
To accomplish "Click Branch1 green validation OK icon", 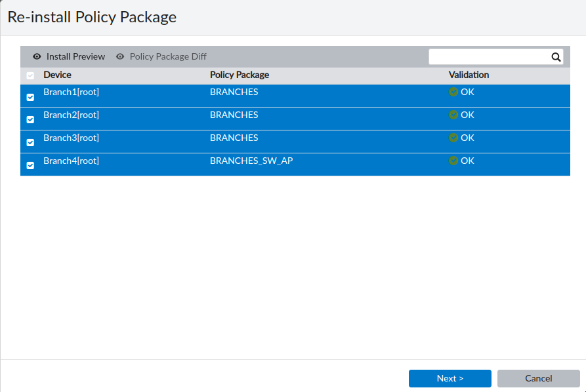I will [x=453, y=92].
